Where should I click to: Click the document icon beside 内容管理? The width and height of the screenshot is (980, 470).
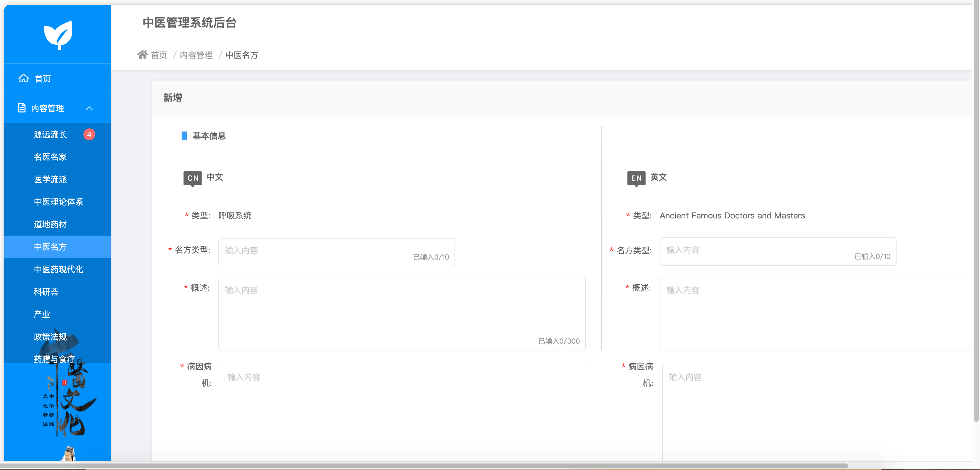click(22, 108)
